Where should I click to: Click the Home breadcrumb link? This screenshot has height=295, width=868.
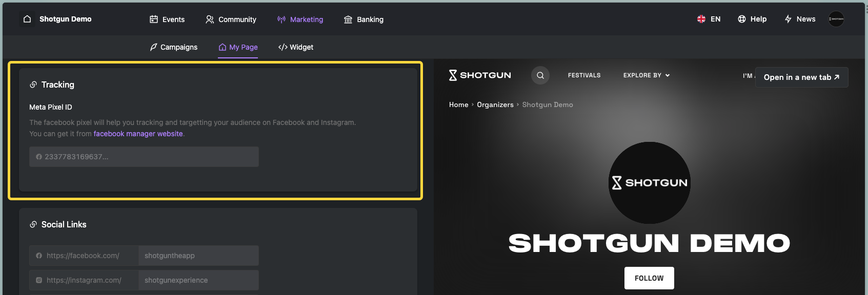click(459, 104)
